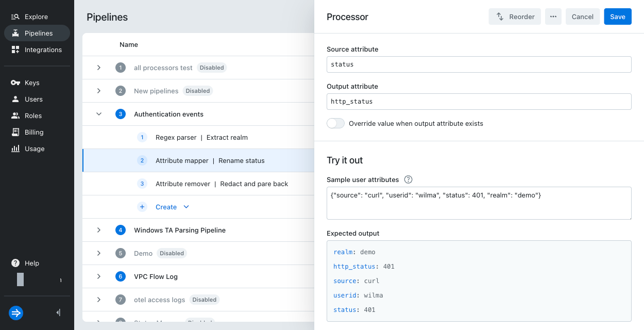Cancel editing the processor
Screen dimensions: 644x330
[583, 16]
